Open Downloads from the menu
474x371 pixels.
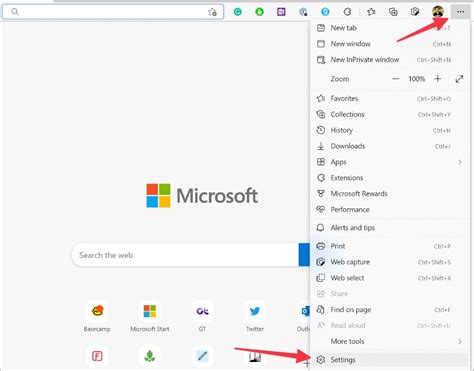click(390, 146)
